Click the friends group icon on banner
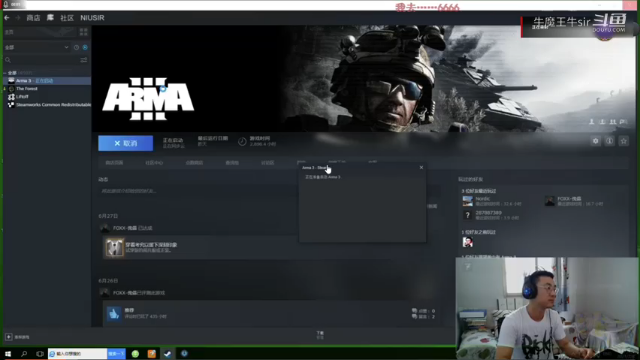 click(613, 122)
